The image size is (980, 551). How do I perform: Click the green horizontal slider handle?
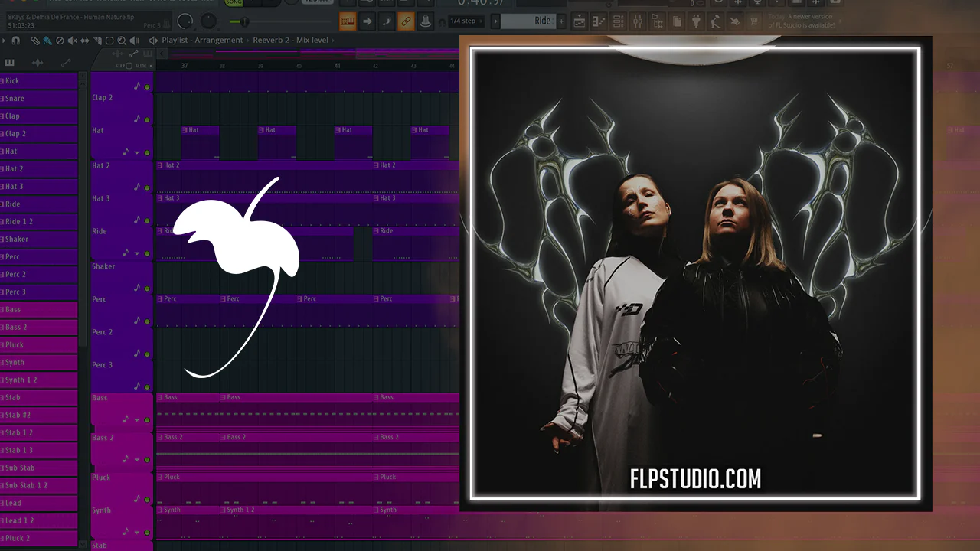244,21
